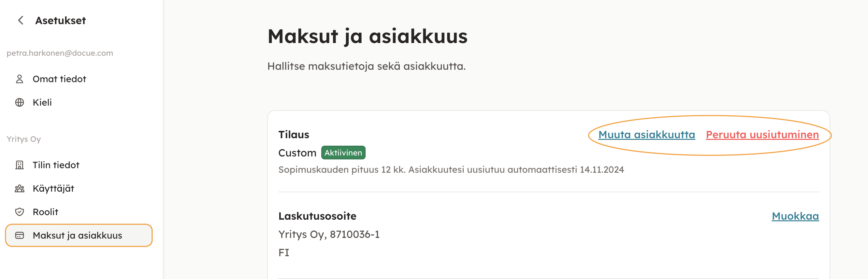Click the Muuta asiakkuutta link
868x279 pixels.
646,135
